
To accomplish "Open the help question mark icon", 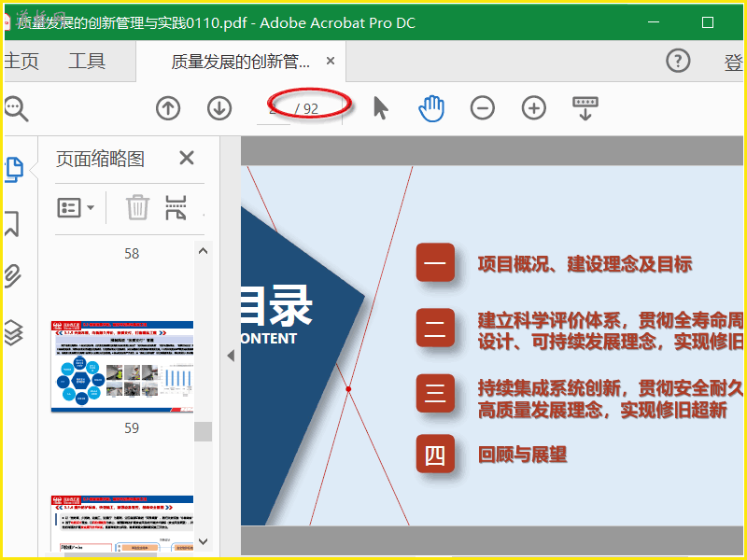I will click(x=678, y=61).
